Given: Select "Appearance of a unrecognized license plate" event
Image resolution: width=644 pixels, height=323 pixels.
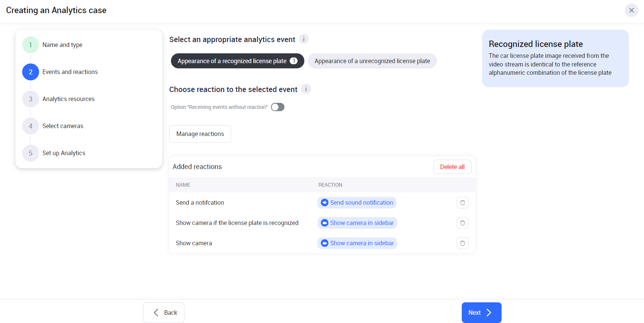Looking at the screenshot, I should click(x=372, y=61).
